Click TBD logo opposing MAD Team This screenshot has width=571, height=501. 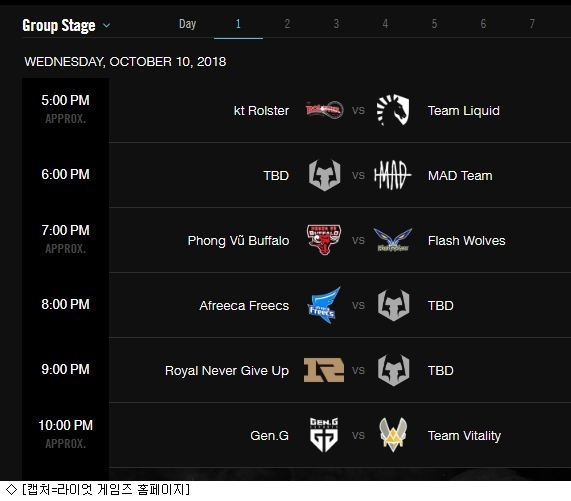coord(324,175)
